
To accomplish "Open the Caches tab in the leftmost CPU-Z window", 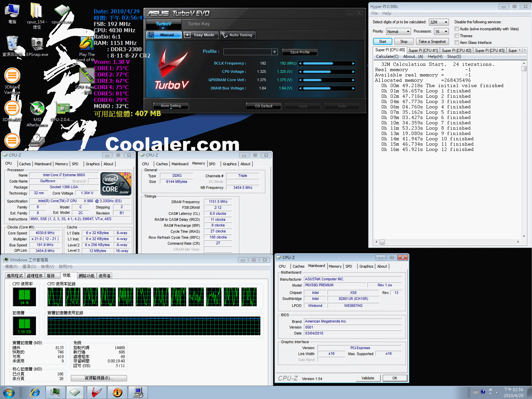I will click(25, 164).
